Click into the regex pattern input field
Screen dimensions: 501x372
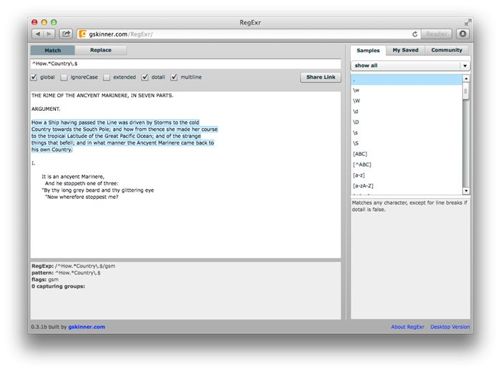(x=186, y=64)
